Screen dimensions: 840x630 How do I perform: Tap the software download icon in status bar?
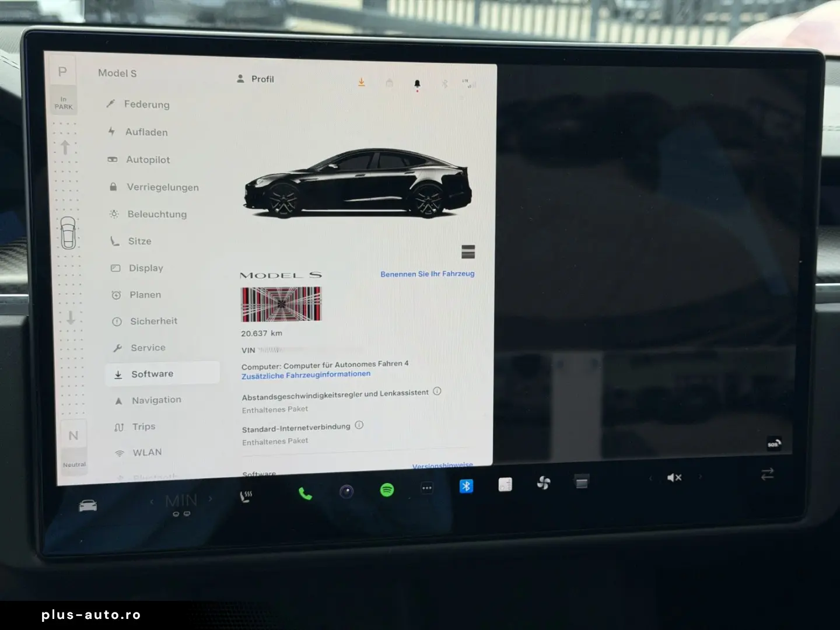point(362,82)
